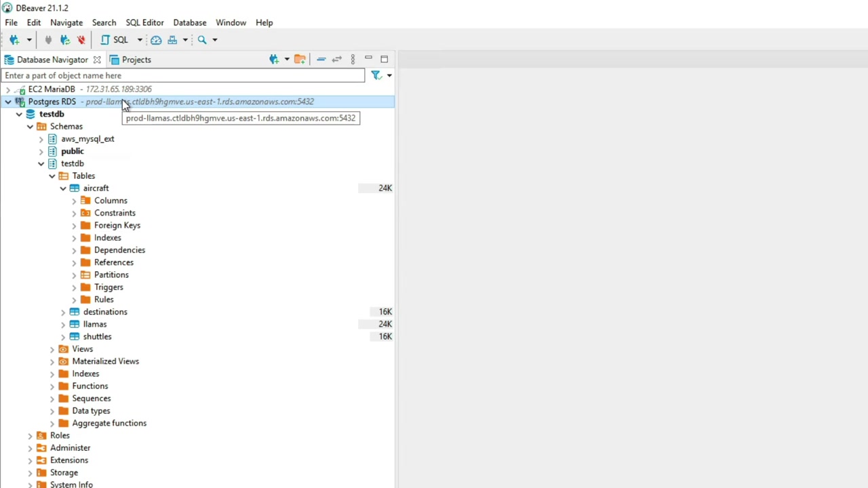Open the Window menu
This screenshot has width=868, height=488.
pyautogui.click(x=231, y=22)
